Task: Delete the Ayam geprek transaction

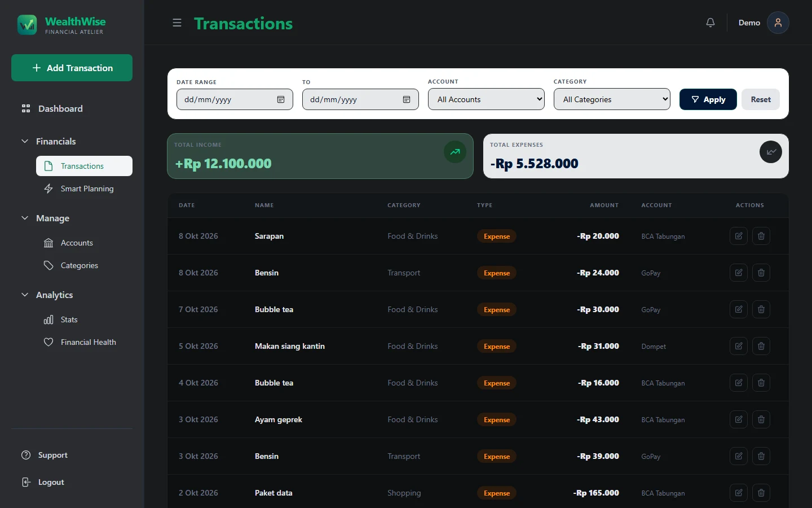Action: 761,419
